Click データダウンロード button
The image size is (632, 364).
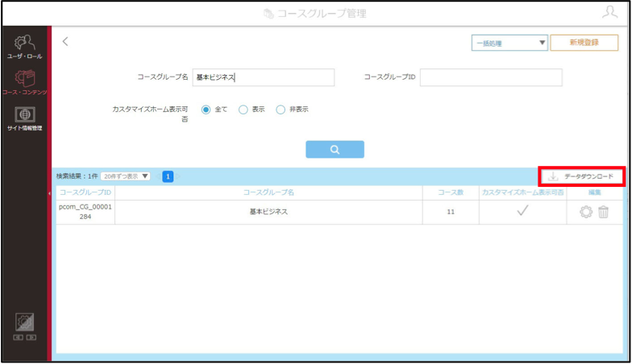point(582,176)
